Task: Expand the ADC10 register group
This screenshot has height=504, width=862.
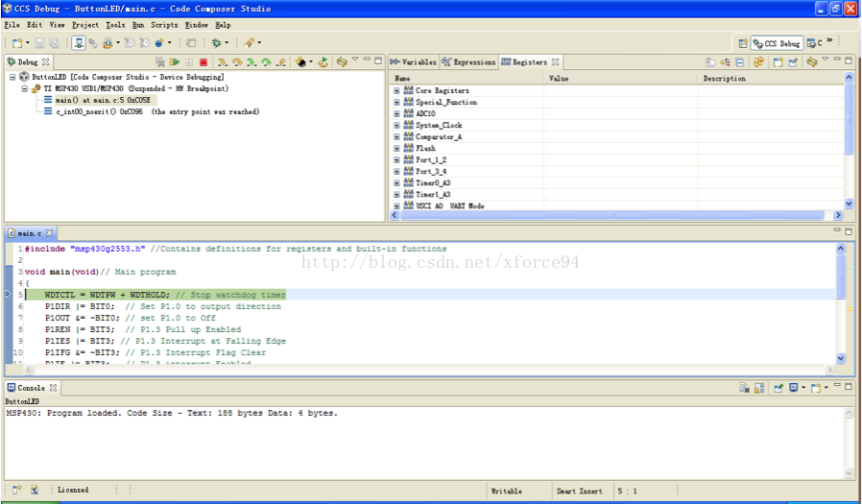Action: point(396,113)
